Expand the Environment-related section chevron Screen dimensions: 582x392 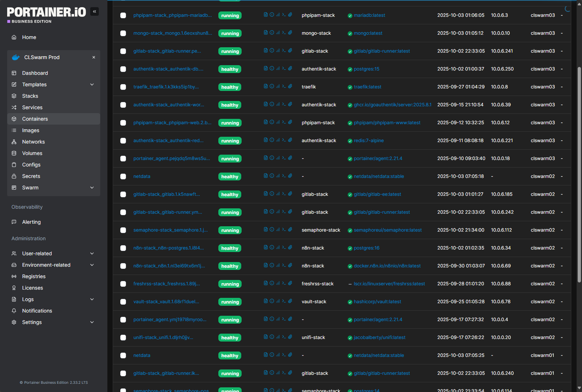point(92,265)
